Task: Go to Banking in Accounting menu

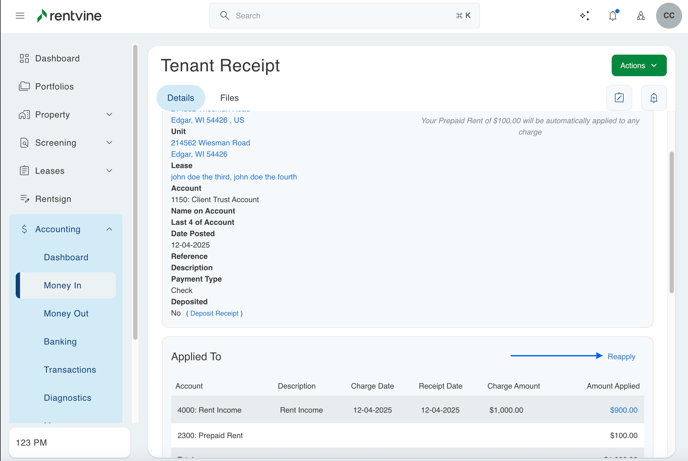Action: [x=60, y=342]
